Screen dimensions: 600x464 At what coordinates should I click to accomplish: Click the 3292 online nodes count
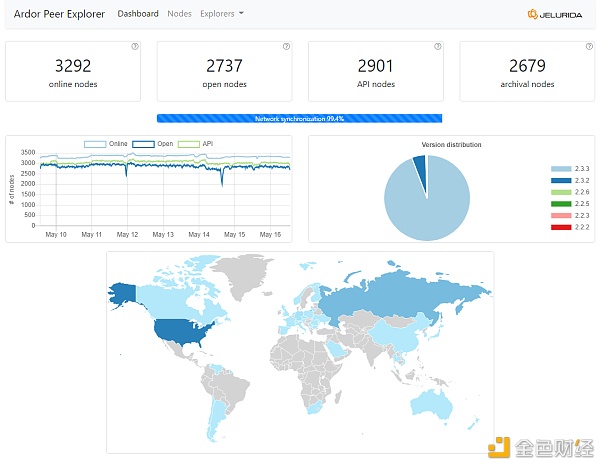(73, 66)
